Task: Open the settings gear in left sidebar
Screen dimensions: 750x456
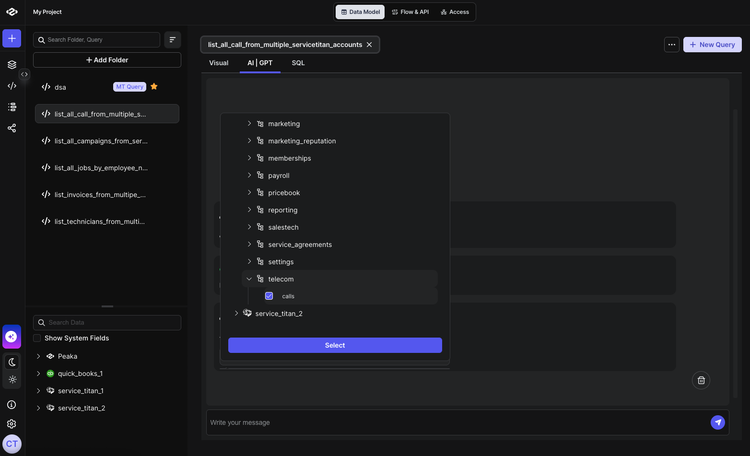Action: (x=12, y=423)
